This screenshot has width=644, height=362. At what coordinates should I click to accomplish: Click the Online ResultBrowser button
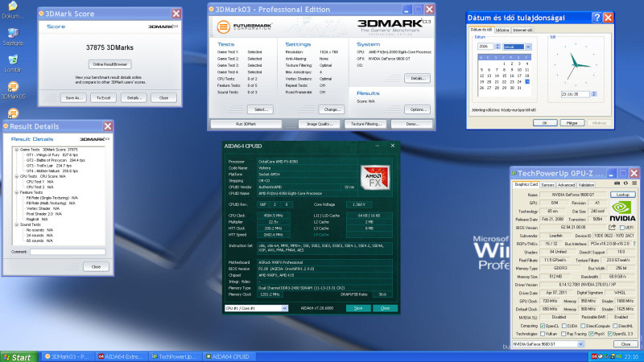click(109, 64)
